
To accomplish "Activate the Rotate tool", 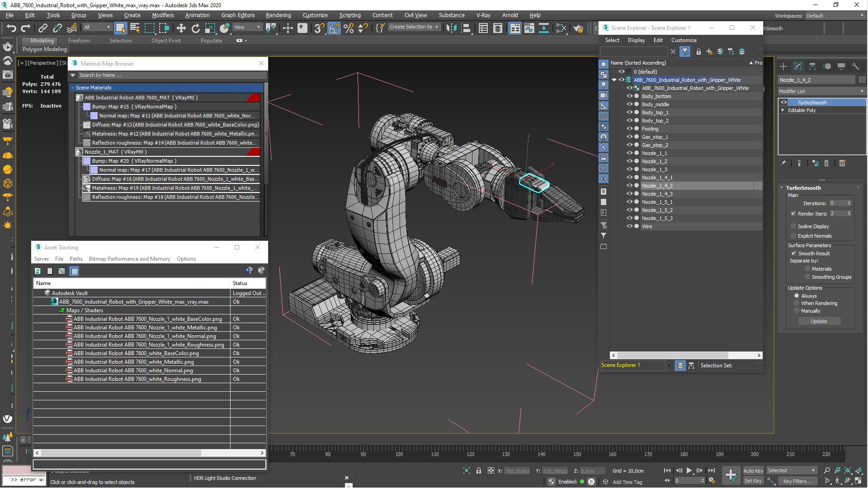I will 195,28.
